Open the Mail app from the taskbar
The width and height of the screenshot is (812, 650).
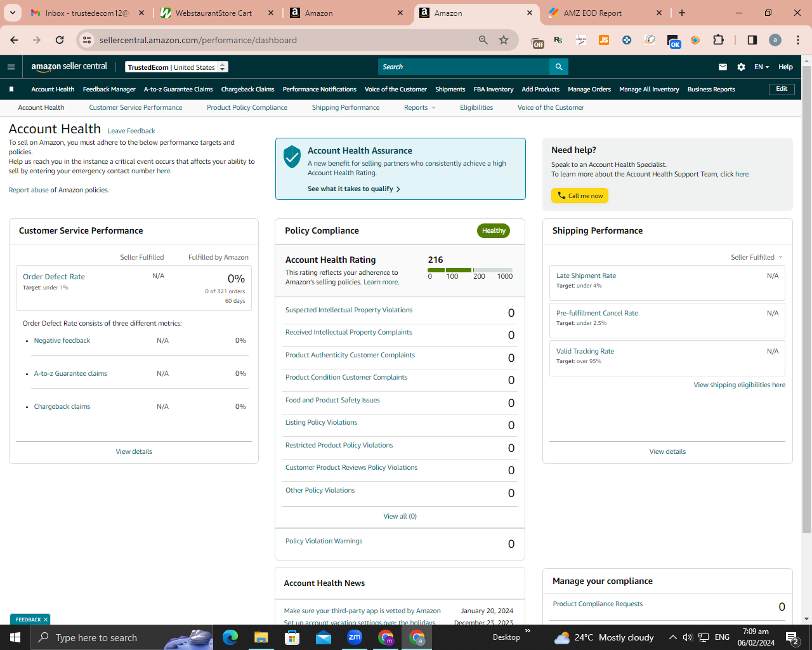[324, 637]
